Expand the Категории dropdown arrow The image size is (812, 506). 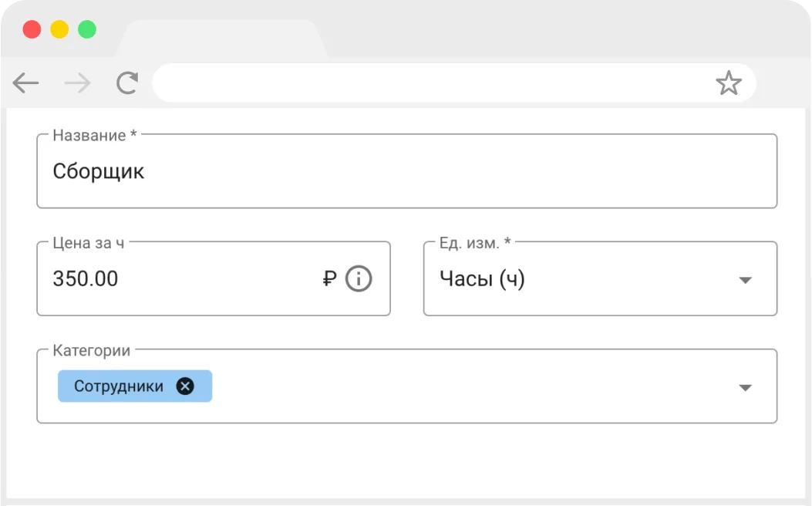[x=745, y=387]
